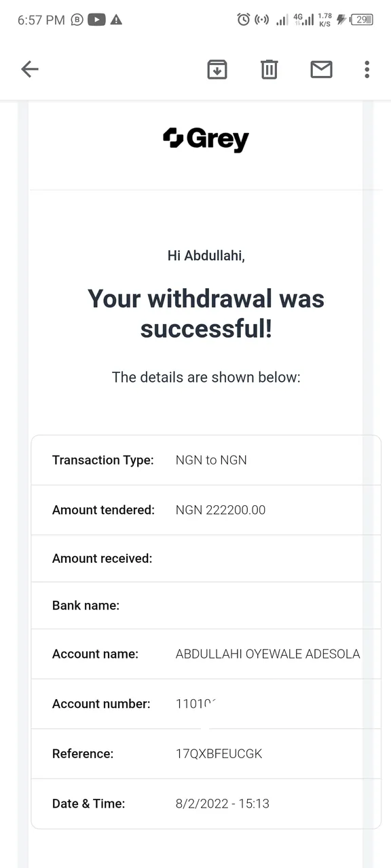Tap the 6:57 PM clock in status bar
391x868 pixels.
tap(41, 20)
